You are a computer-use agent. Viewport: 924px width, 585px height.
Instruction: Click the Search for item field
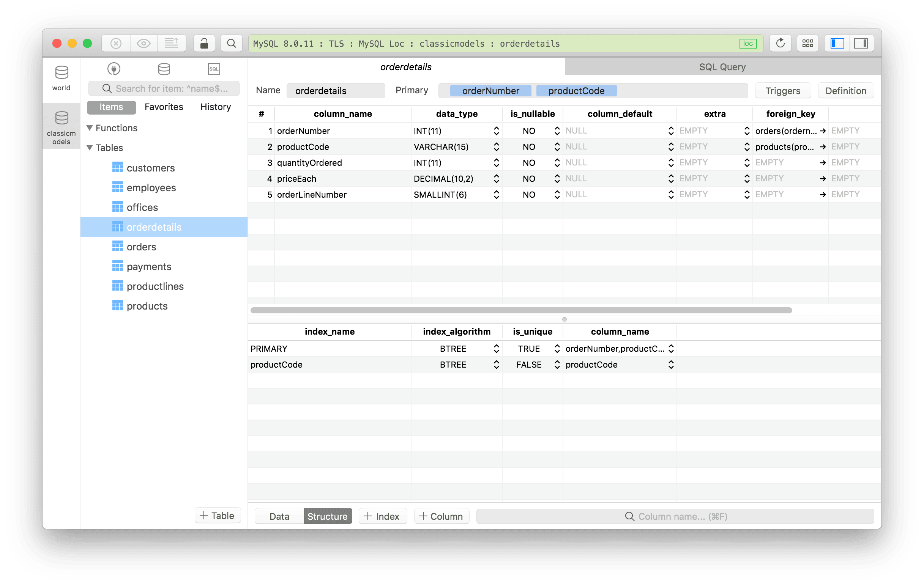click(x=164, y=88)
